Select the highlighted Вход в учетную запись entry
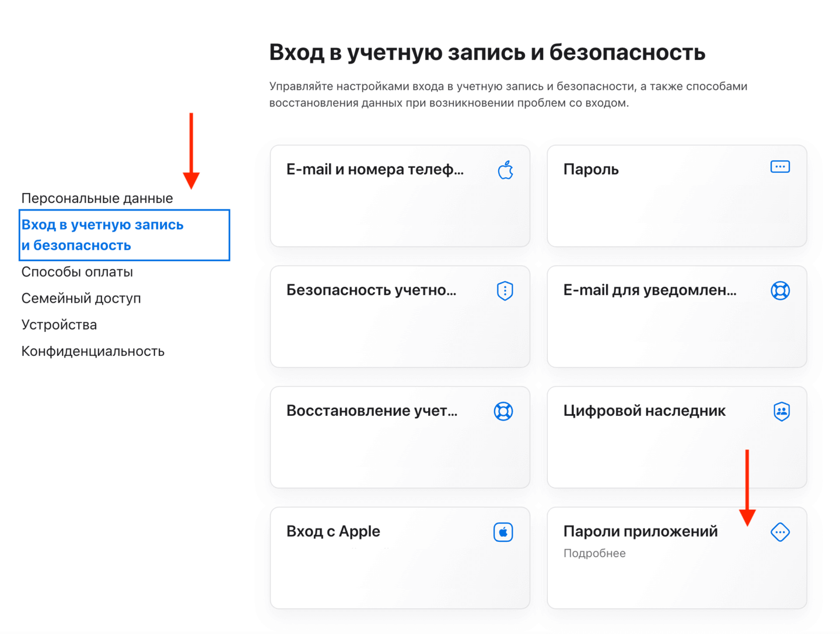Viewport: 840px width, 634px height. tap(102, 234)
